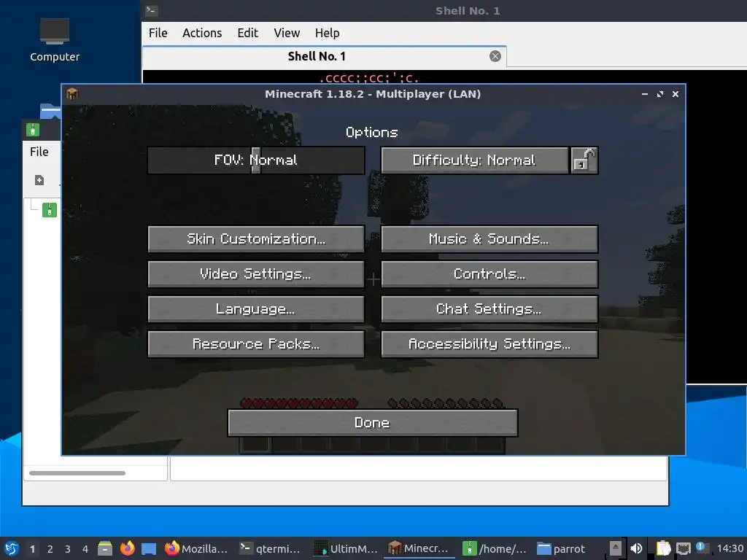Switch to workspace 1

[x=32, y=549]
